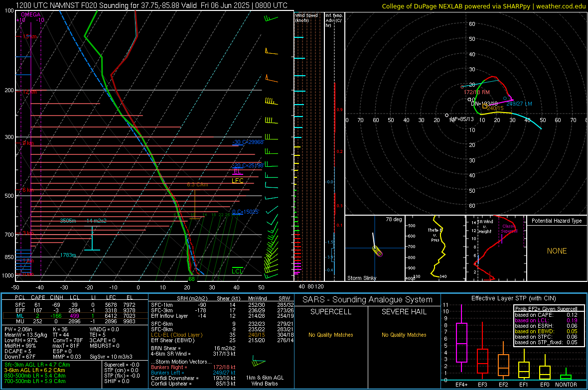
Task: Click the weather.cod.edu NEXLAB credit text
Action: tap(484, 6)
